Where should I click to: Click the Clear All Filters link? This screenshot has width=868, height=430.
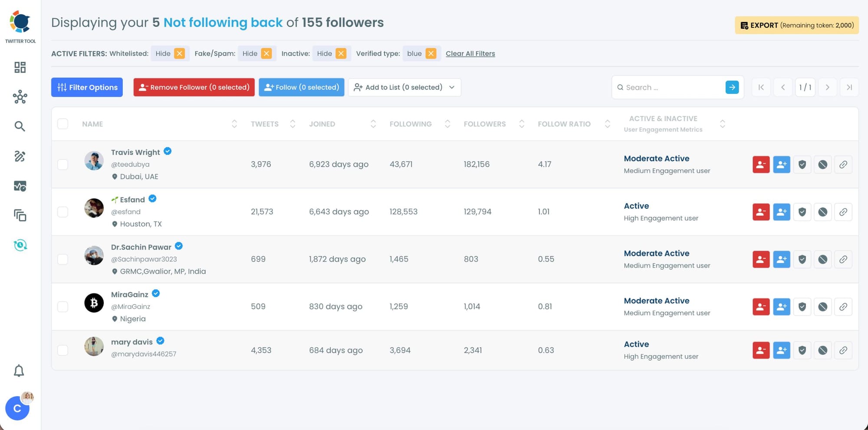[470, 53]
